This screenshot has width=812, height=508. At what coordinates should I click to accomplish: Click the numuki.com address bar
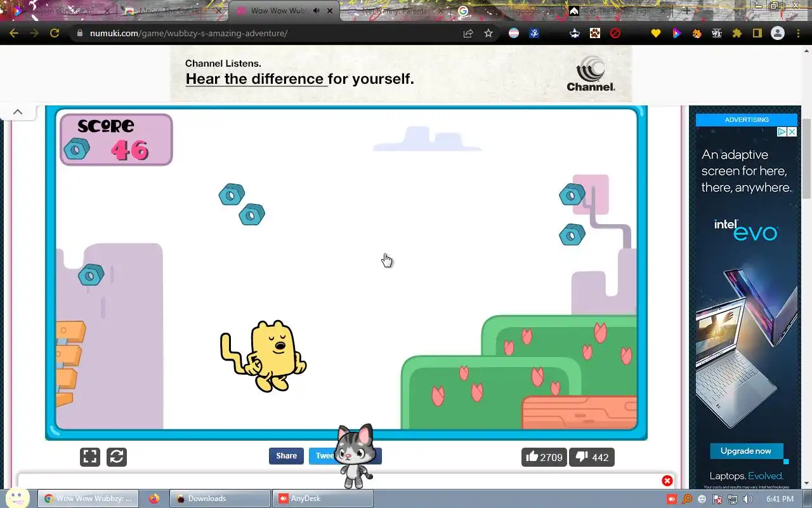click(266, 33)
